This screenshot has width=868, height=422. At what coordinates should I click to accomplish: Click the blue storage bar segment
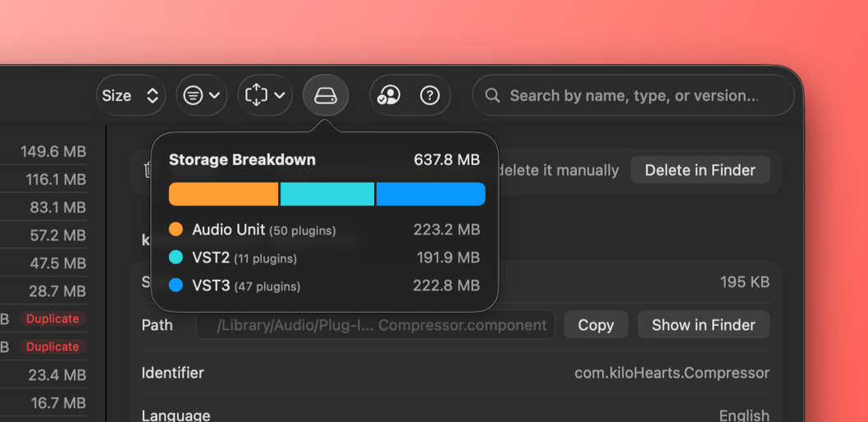pos(430,194)
